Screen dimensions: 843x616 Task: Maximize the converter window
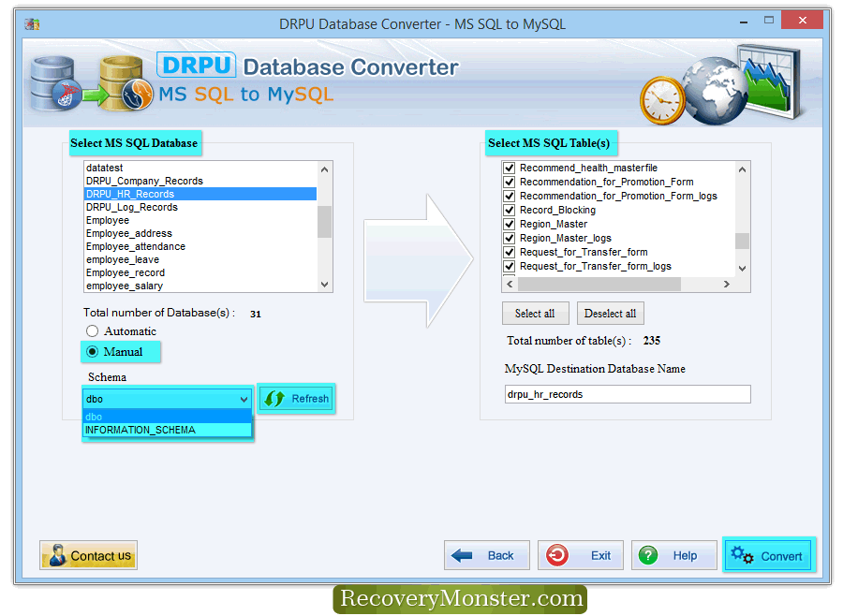(769, 21)
